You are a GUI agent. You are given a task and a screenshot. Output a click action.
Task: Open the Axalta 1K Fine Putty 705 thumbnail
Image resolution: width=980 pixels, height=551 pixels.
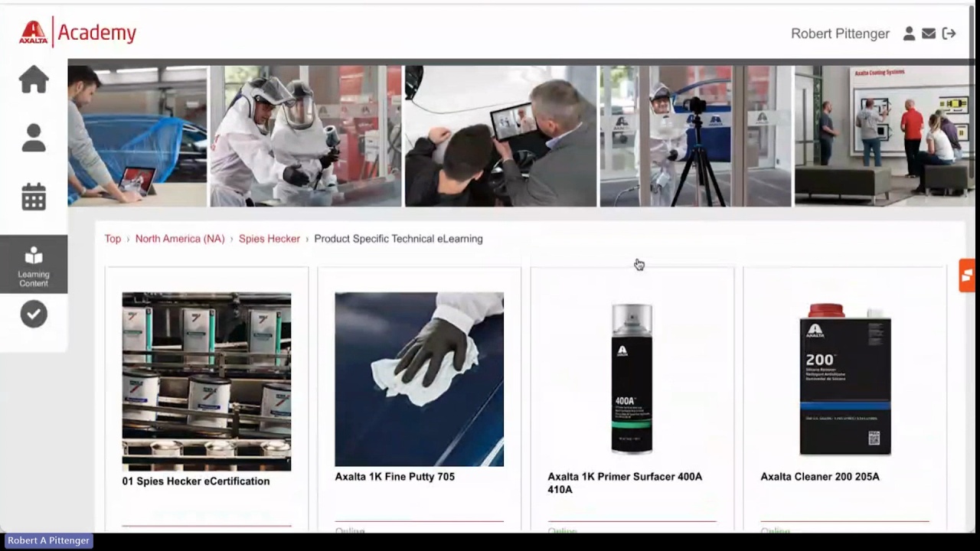420,379
